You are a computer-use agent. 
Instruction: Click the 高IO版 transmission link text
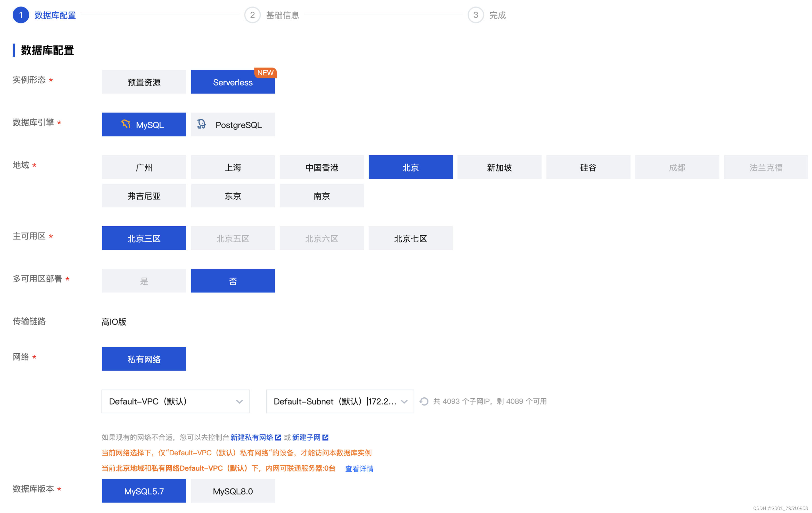(x=114, y=322)
